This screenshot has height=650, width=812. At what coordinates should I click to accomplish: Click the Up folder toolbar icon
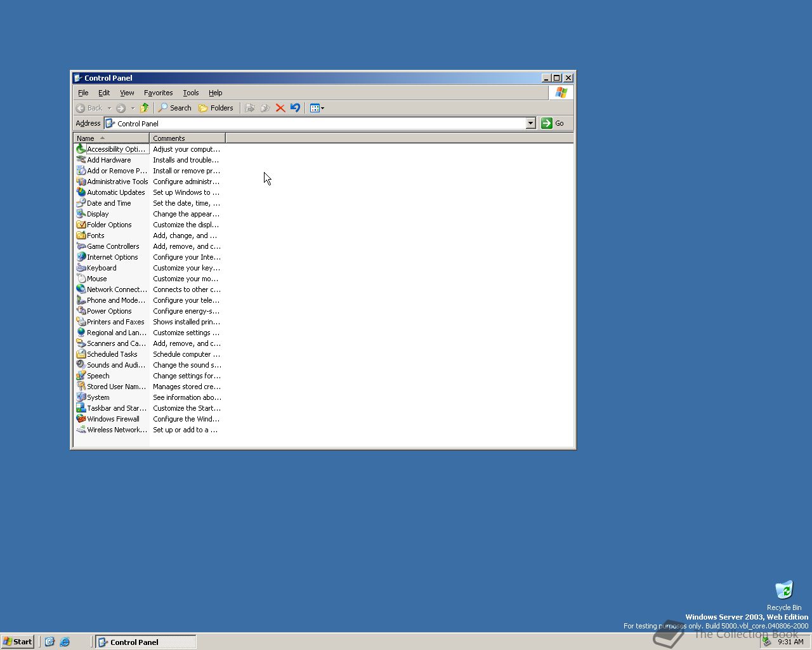coord(145,108)
